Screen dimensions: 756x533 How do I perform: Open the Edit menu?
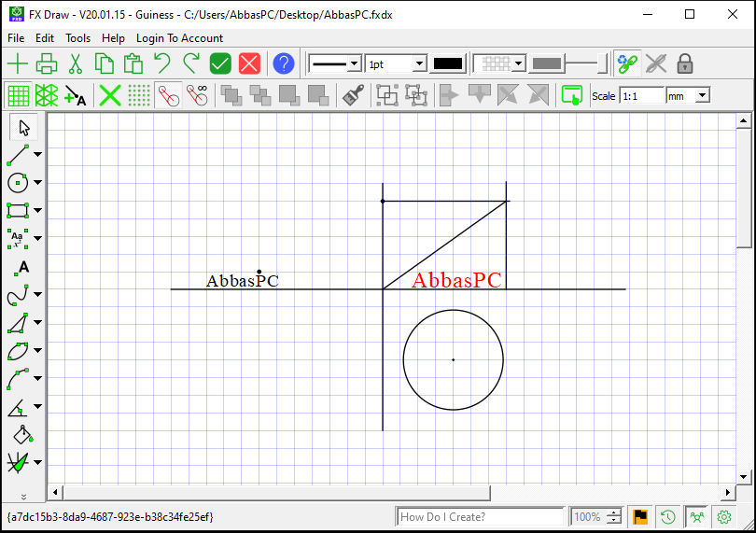[x=45, y=38]
